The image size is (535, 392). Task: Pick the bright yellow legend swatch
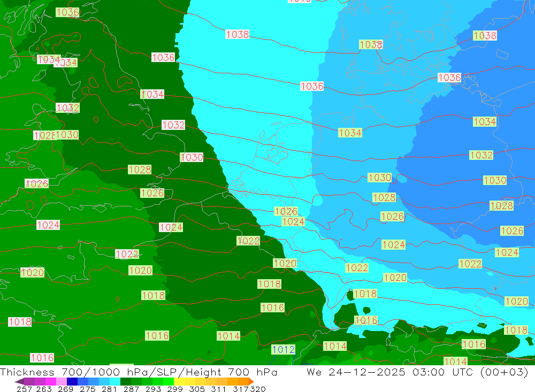[179, 381]
